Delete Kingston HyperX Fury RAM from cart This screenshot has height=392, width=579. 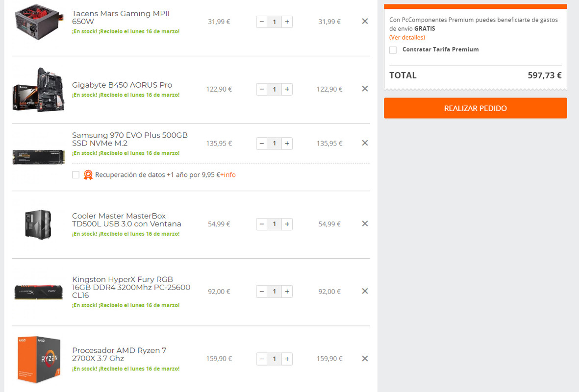[365, 291]
